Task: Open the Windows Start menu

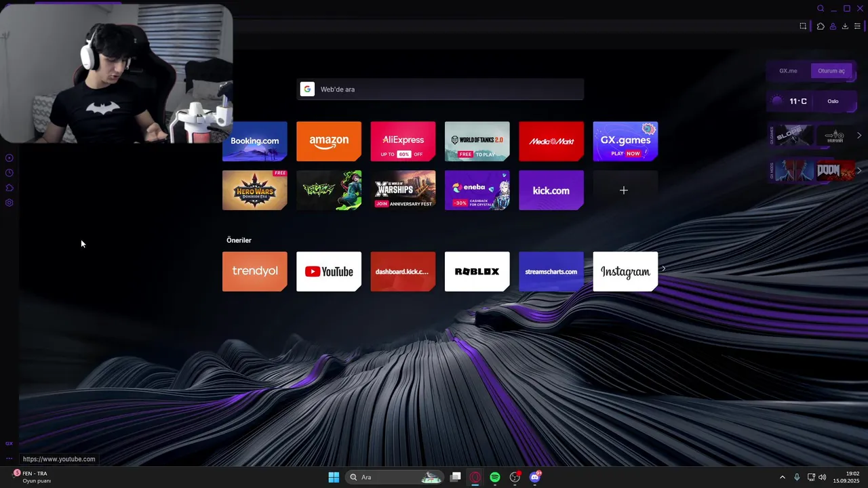Action: point(334,477)
